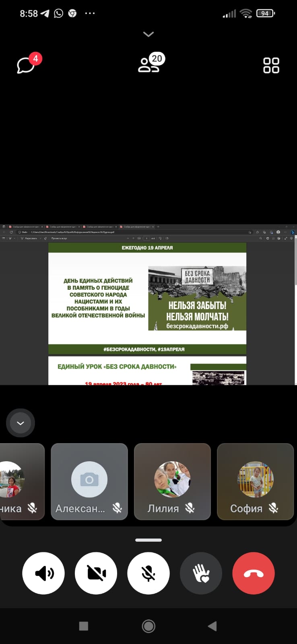The image size is (297, 644).
Task: Tap the Android back button
Action: pyautogui.click(x=212, y=626)
